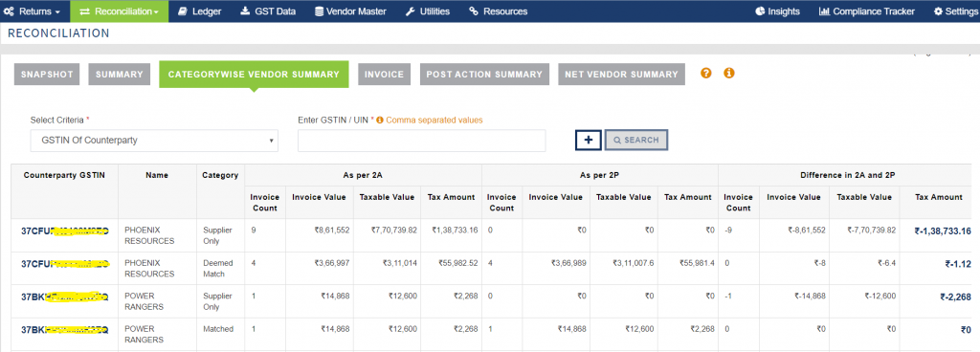Open GSTIN link for Phoenix Resources Supplier Only

(x=64, y=231)
